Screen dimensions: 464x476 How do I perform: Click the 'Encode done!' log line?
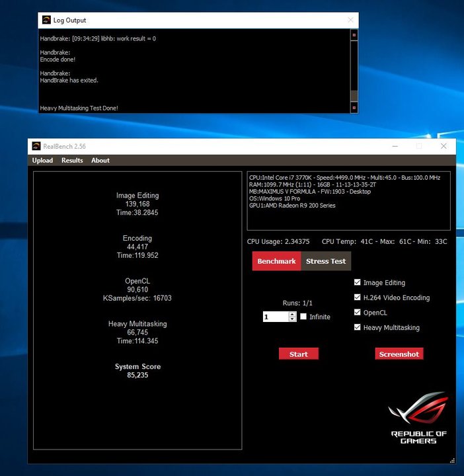(58, 59)
